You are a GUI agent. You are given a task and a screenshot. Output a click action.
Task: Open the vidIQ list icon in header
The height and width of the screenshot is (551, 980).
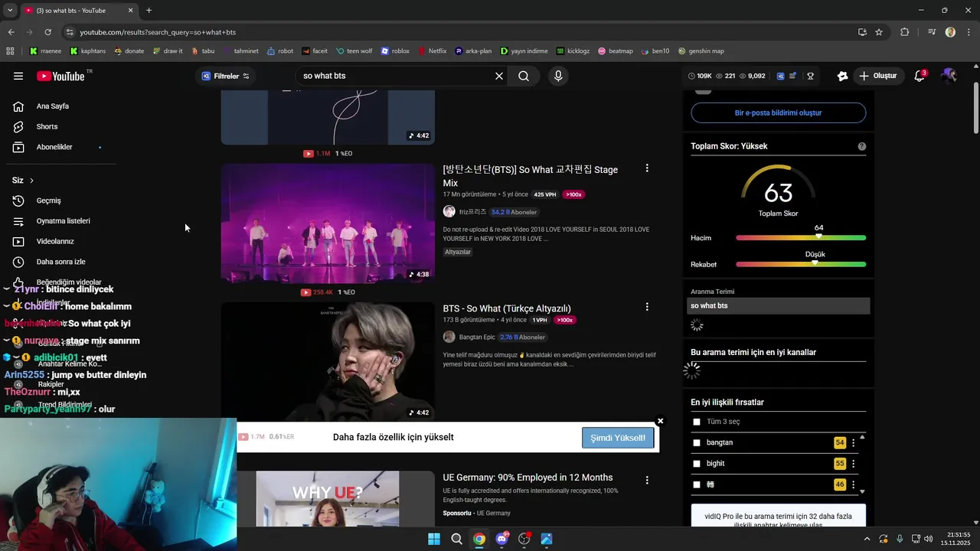click(x=793, y=76)
